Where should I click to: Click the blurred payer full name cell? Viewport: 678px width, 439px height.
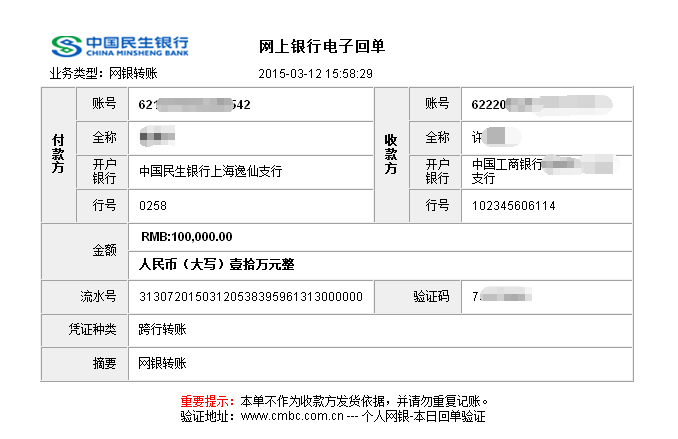click(x=251, y=138)
